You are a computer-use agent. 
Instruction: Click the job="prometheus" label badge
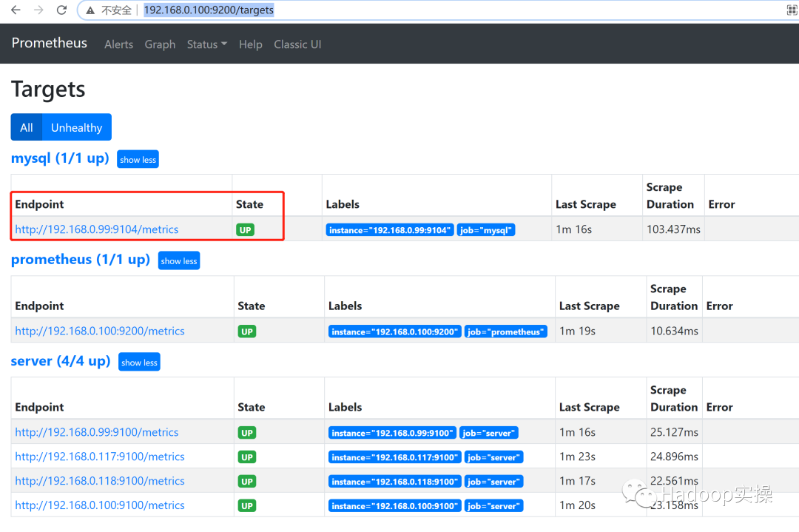pyautogui.click(x=506, y=331)
